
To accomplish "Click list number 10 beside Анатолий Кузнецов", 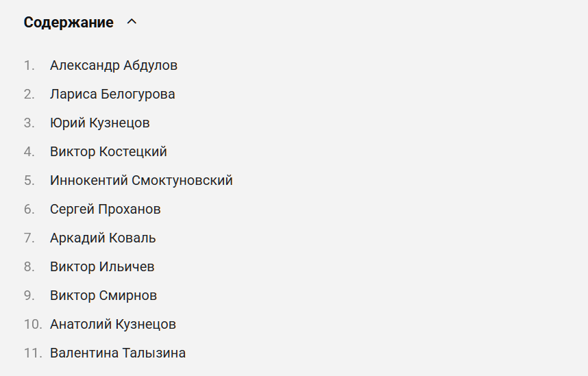I will click(33, 324).
